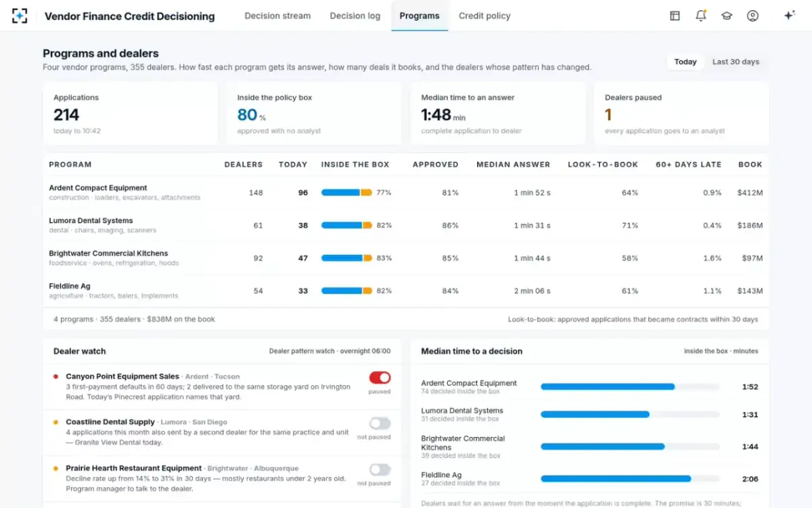The height and width of the screenshot is (508, 812).
Task: Open Prairie Hearth Restaurant Equipment dealer
Action: click(134, 468)
